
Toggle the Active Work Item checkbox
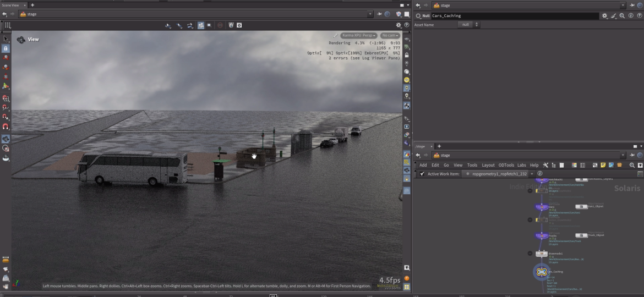(x=422, y=174)
